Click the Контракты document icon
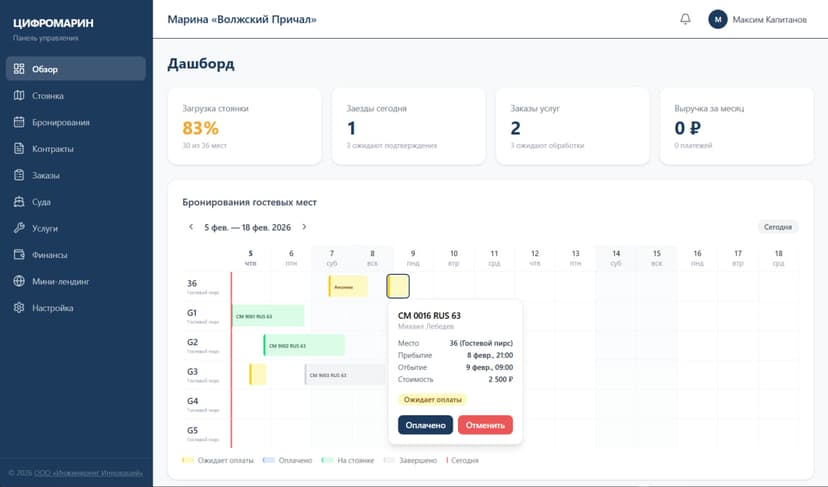Image resolution: width=828 pixels, height=487 pixels. [x=19, y=149]
